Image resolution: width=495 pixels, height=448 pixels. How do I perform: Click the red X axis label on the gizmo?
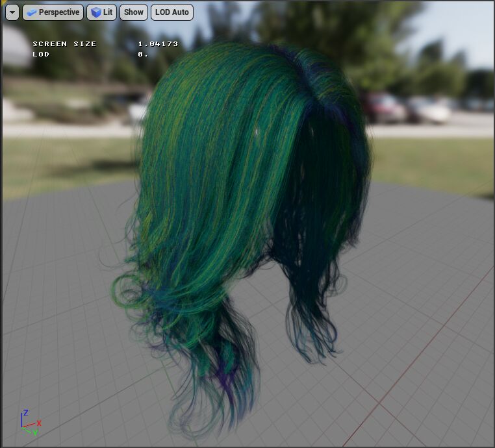click(x=40, y=423)
